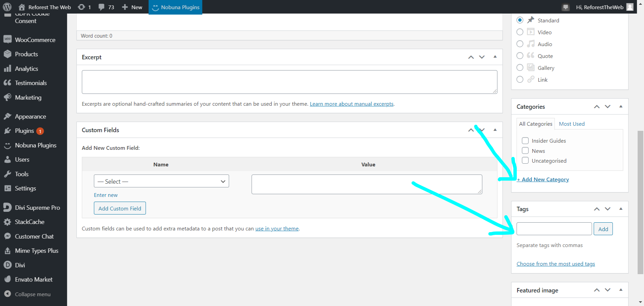Move the Tags panel down

(x=607, y=209)
